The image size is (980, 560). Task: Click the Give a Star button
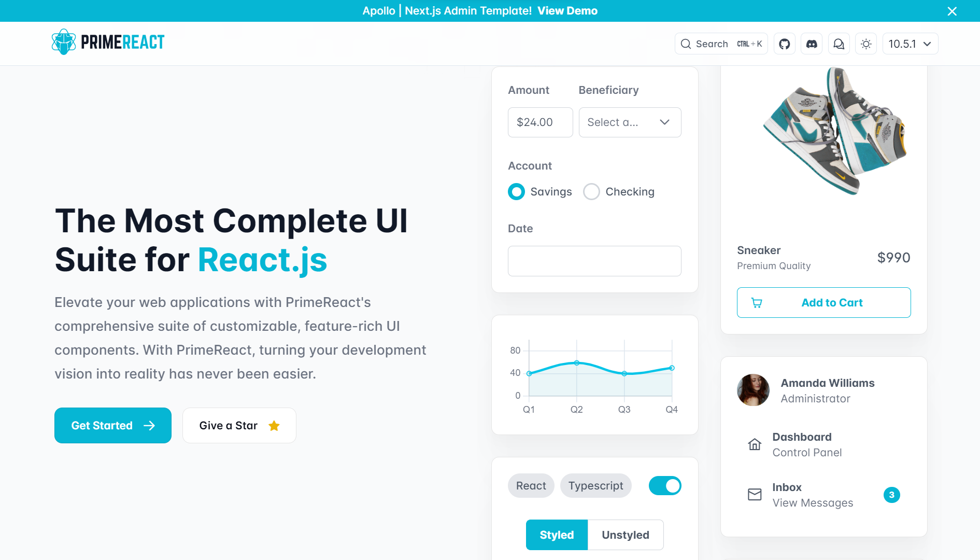239,426
